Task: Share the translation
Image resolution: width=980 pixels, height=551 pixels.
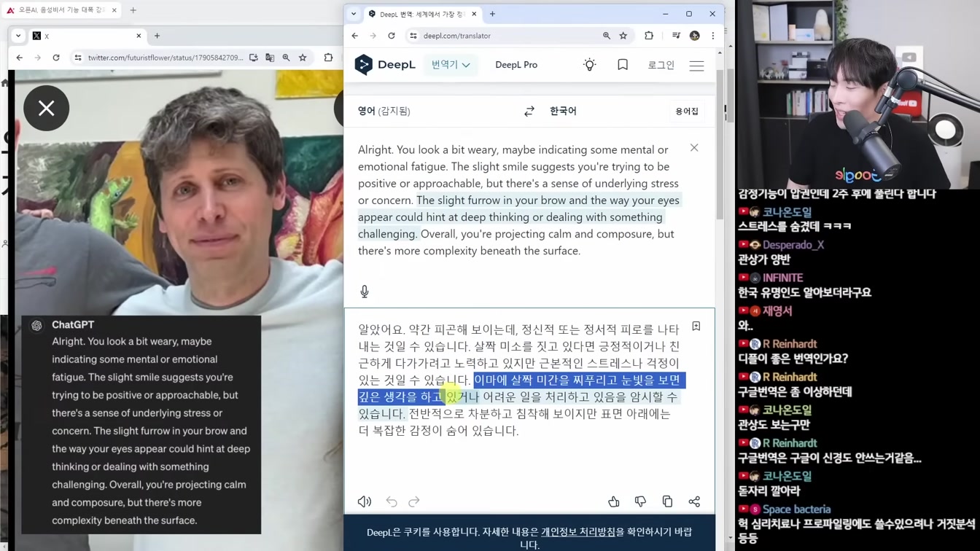Action: 694,501
